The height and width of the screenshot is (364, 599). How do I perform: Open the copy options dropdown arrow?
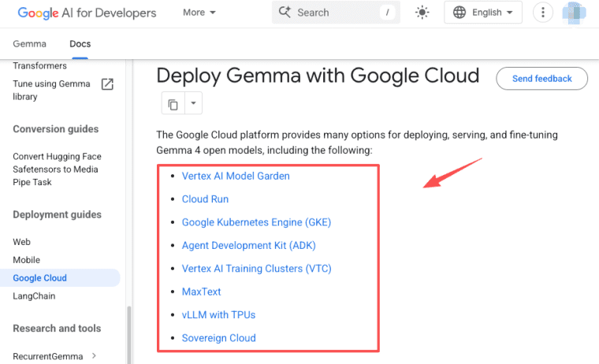point(193,103)
